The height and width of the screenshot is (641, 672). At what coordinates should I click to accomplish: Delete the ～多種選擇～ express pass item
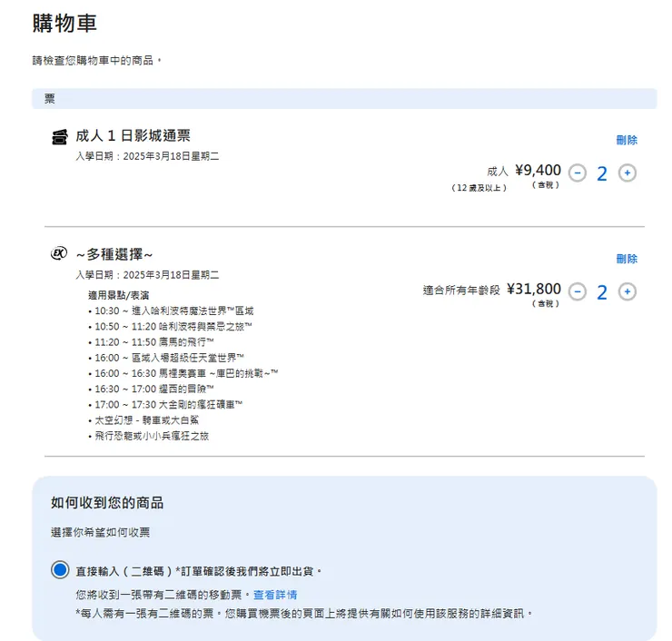pyautogui.click(x=627, y=259)
